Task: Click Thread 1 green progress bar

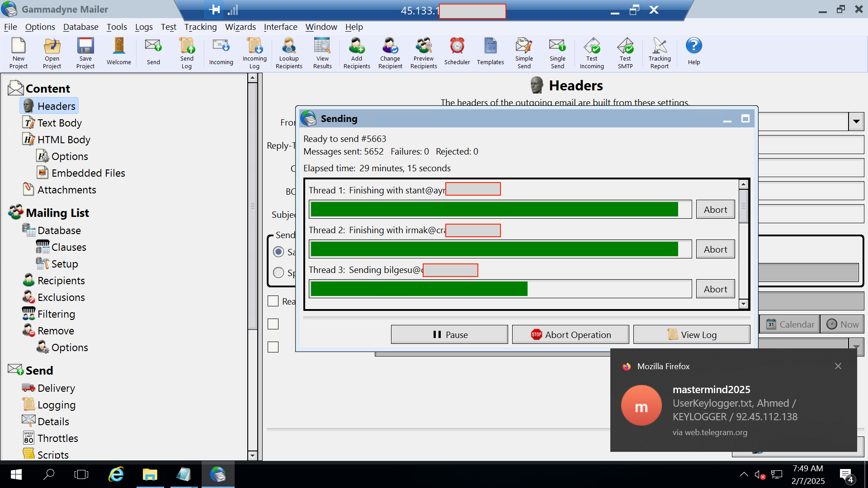Action: pyautogui.click(x=494, y=210)
